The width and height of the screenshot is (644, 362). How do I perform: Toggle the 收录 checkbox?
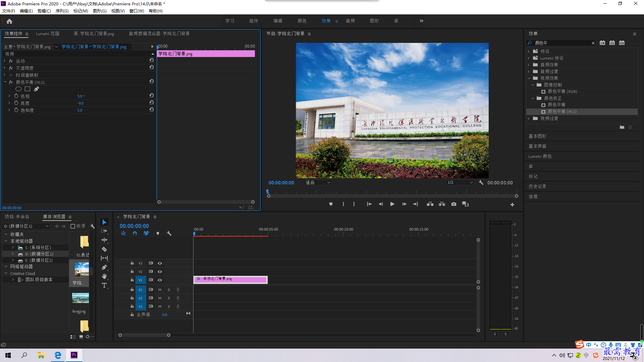click(x=73, y=226)
